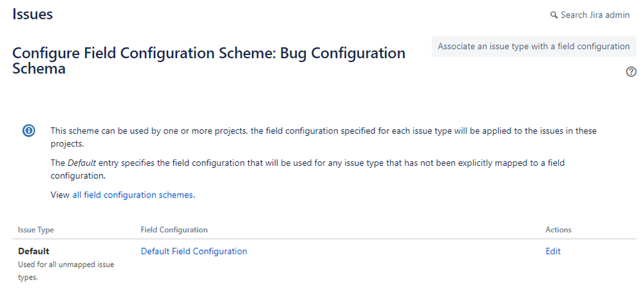Open the all field configuration schemes link

[133, 195]
